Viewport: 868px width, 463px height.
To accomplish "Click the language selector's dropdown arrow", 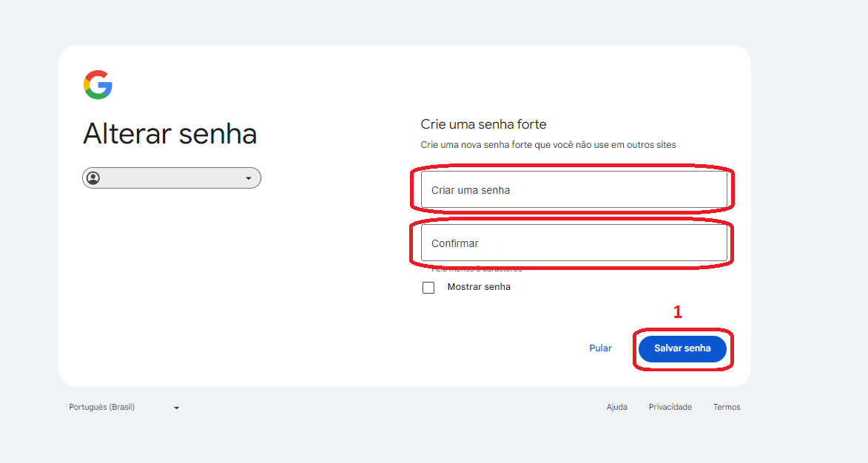I will [177, 408].
